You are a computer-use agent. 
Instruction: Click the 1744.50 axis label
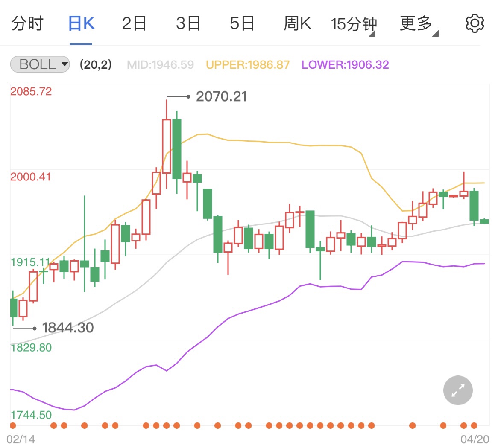31,415
